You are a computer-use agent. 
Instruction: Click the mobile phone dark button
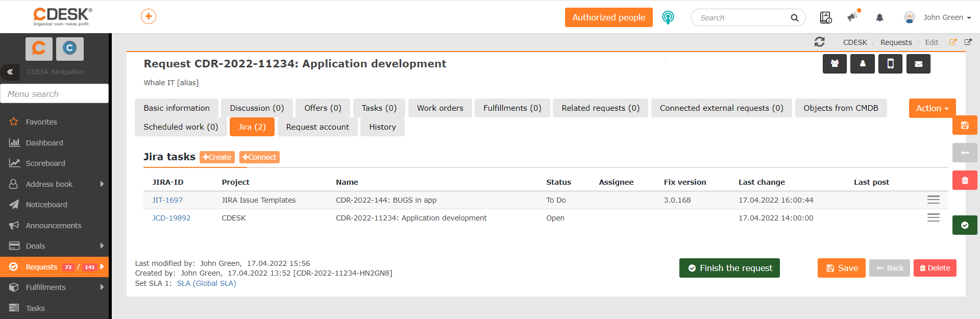(890, 64)
